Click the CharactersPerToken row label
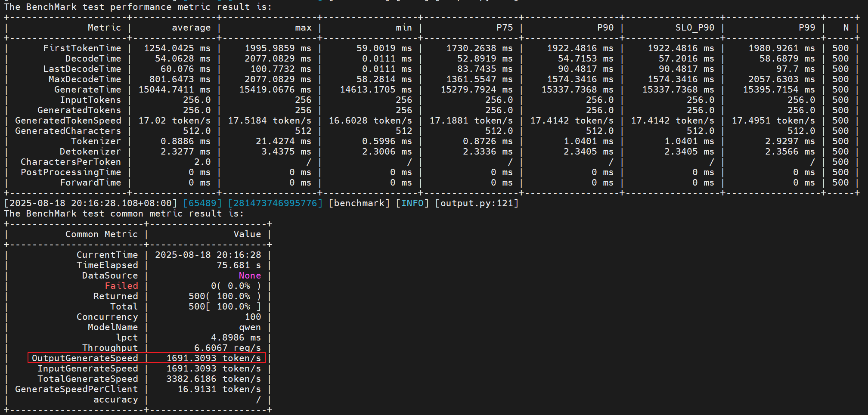 tap(71, 162)
